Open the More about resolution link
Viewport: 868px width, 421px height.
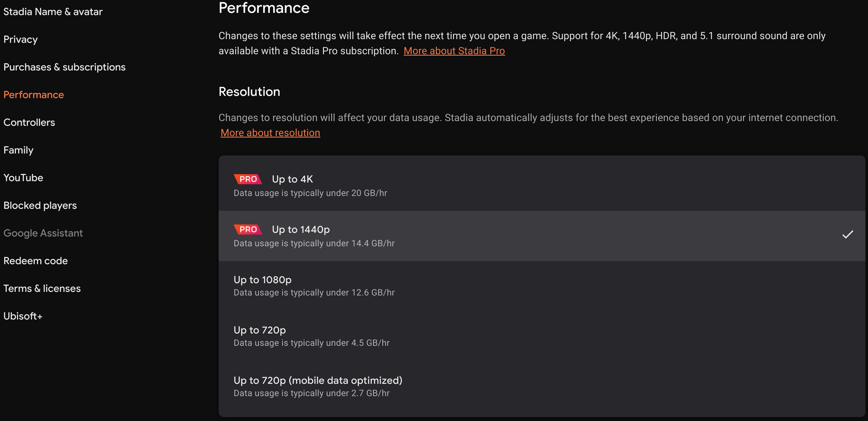(270, 133)
